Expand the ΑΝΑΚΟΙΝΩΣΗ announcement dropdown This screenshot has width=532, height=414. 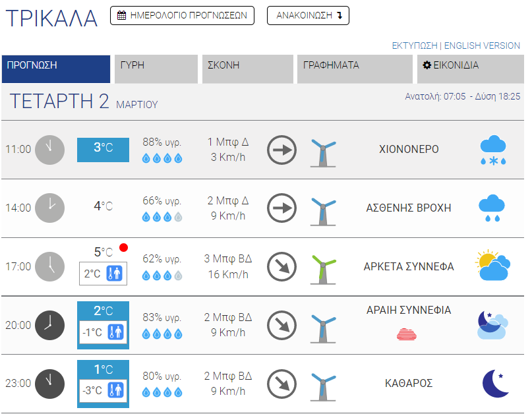(308, 15)
